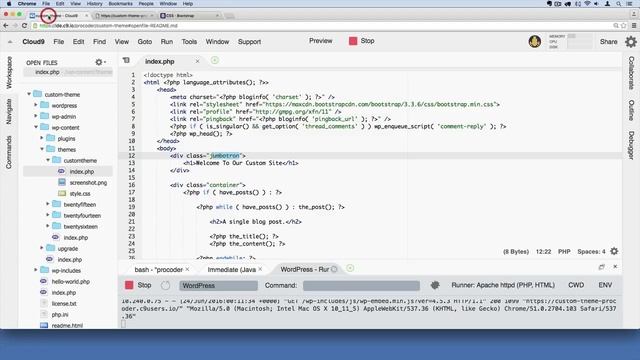Add new console tab with plus icon
This screenshot has height=360, width=640.
(350, 268)
